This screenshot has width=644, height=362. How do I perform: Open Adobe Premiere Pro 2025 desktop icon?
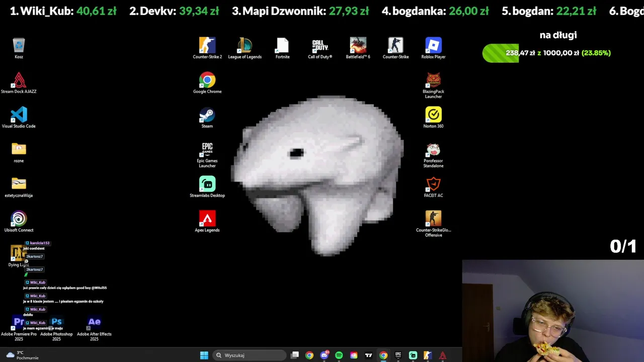[x=19, y=329]
